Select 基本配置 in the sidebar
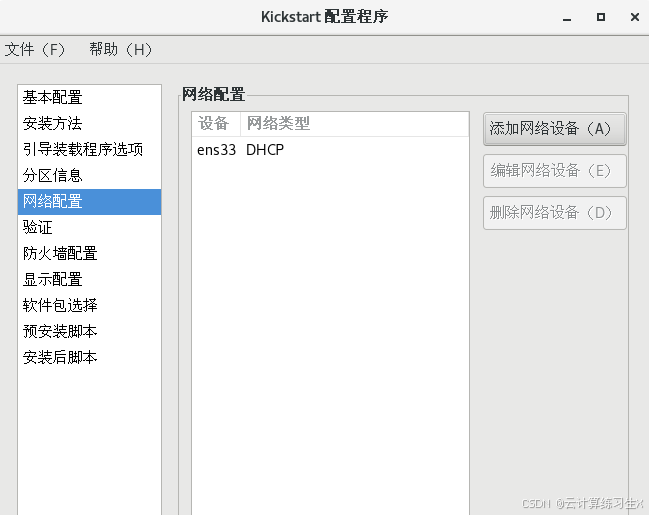 pos(89,98)
